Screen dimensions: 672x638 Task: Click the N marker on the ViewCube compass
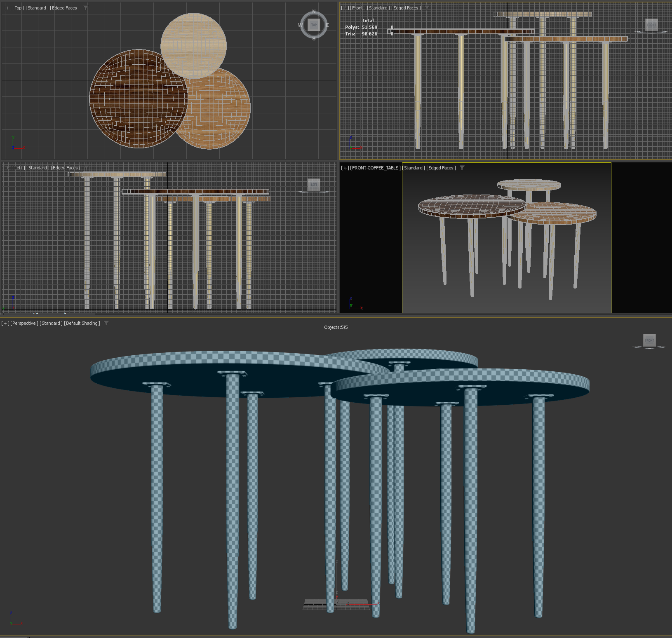(x=314, y=12)
